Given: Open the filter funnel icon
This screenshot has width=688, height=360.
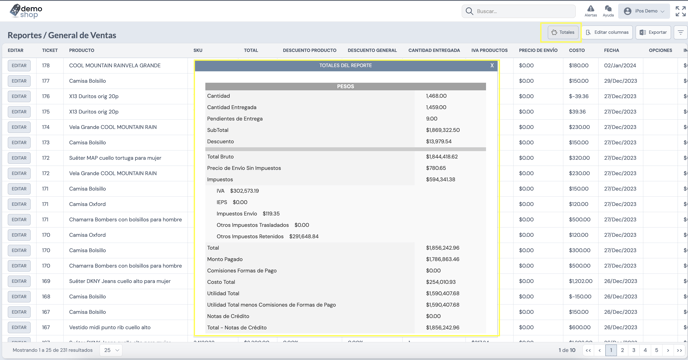Looking at the screenshot, I should [681, 32].
